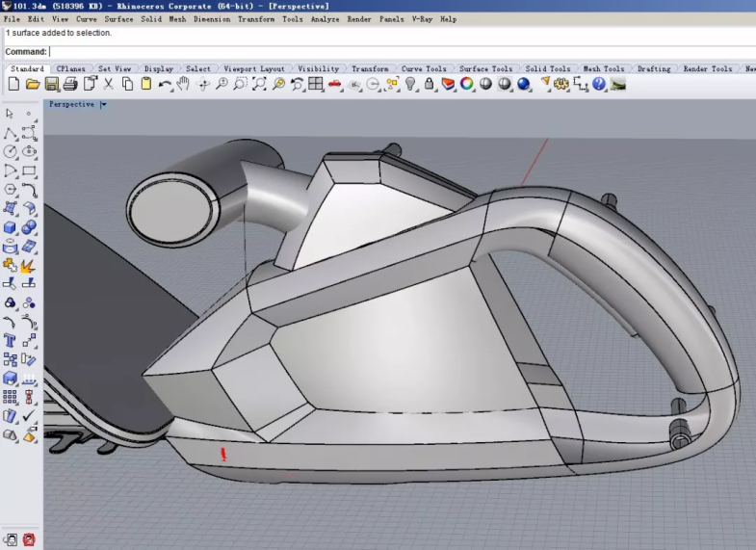Viewport: 756px width, 550px height.
Task: Toggle the Lock objects padlock icon
Action: click(429, 85)
